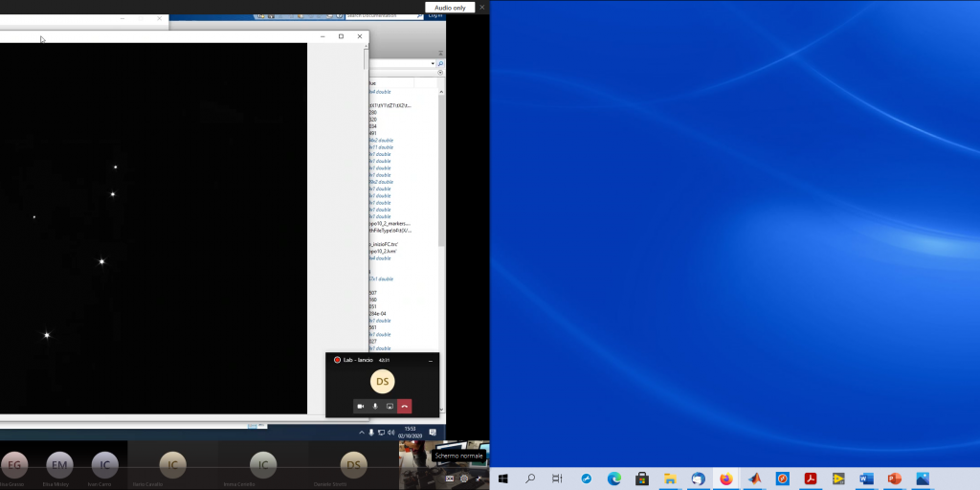Select Daniele Stretti participant avatar

(354, 465)
